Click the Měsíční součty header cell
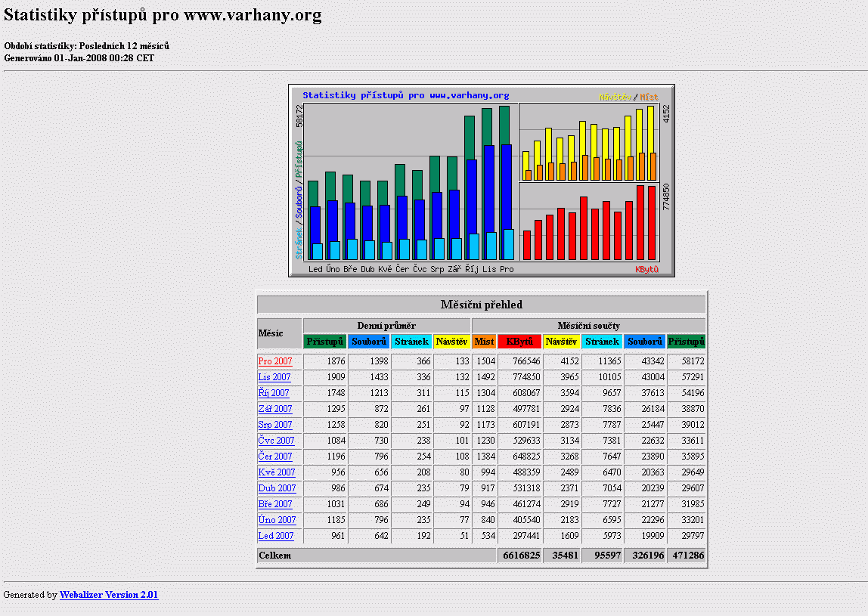 [x=588, y=326]
